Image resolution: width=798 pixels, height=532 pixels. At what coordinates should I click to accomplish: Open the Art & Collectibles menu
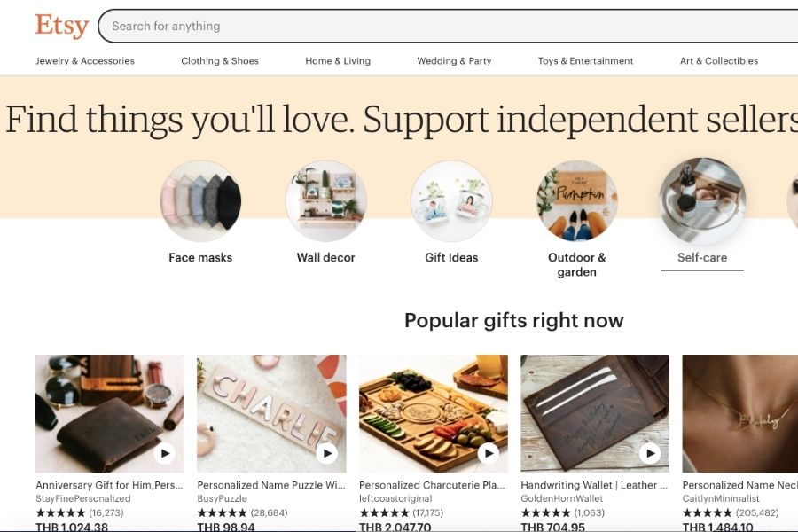coord(719,61)
